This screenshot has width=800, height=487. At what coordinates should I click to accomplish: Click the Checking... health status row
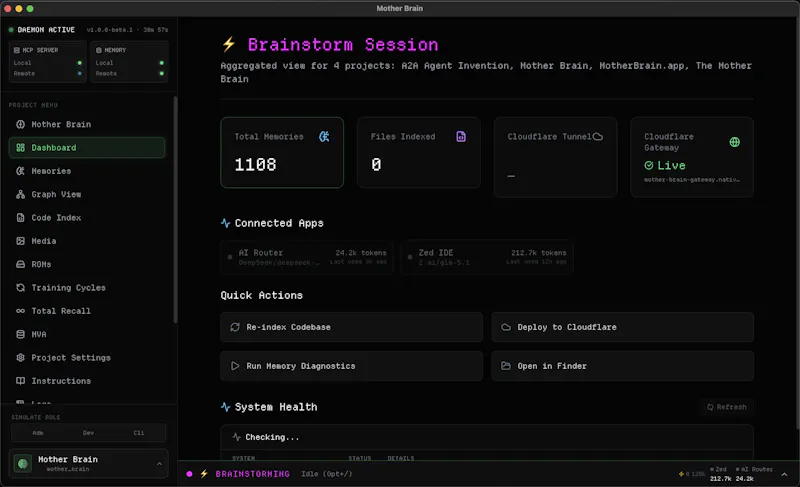(x=487, y=437)
